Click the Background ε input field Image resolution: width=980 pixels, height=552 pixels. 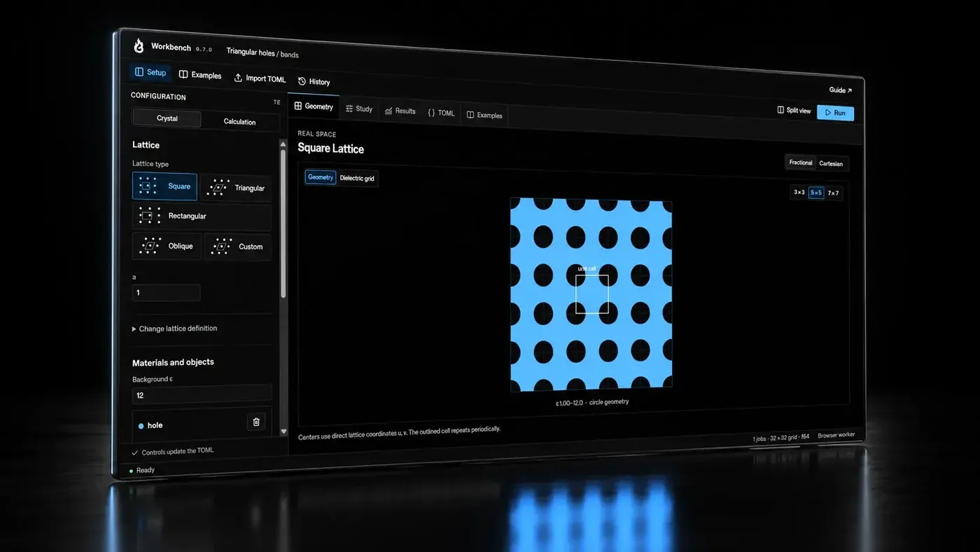(x=202, y=394)
